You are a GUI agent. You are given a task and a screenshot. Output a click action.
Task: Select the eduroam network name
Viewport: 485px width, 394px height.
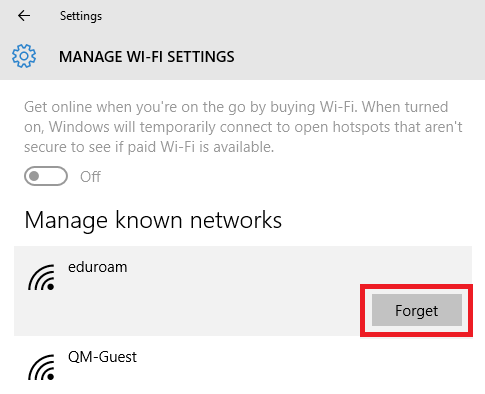point(98,267)
